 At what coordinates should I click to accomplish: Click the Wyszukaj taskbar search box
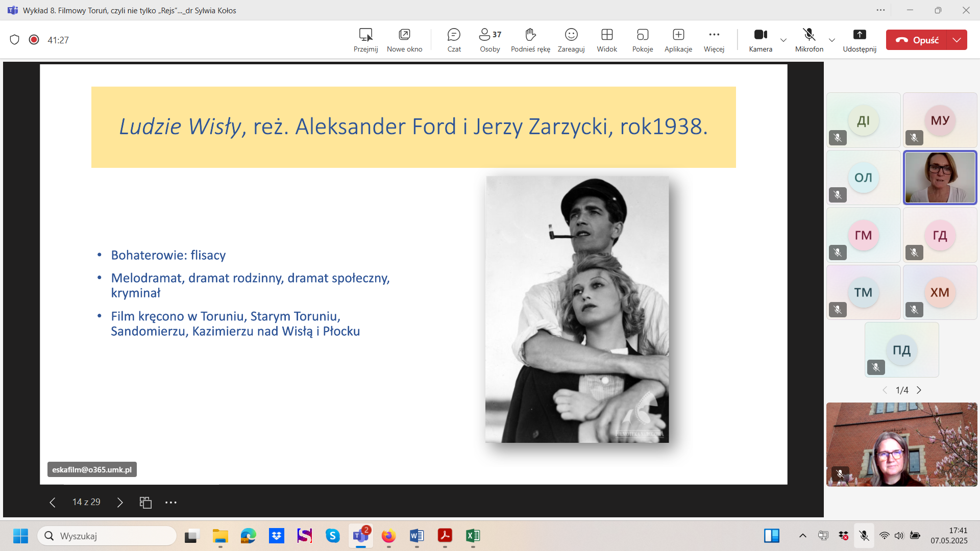[107, 536]
